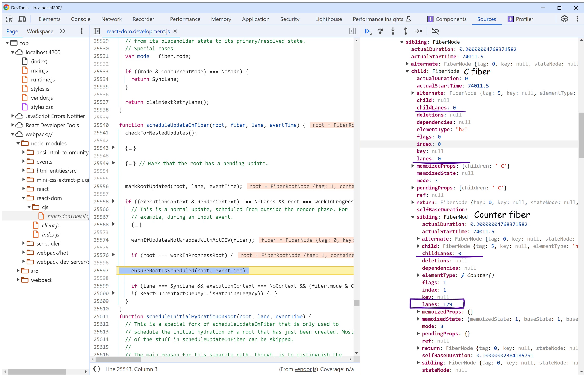Expand memoizedState object of Counter fiber

coord(418,319)
